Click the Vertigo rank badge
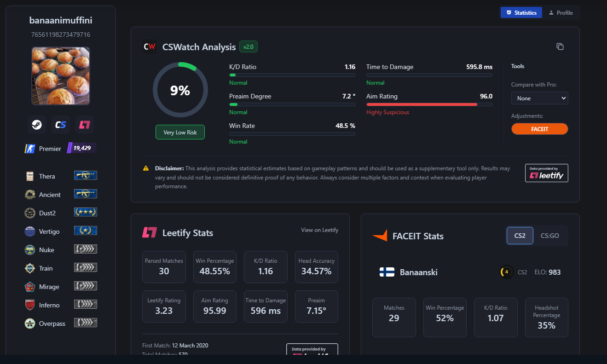This screenshot has width=607, height=364. (x=86, y=231)
